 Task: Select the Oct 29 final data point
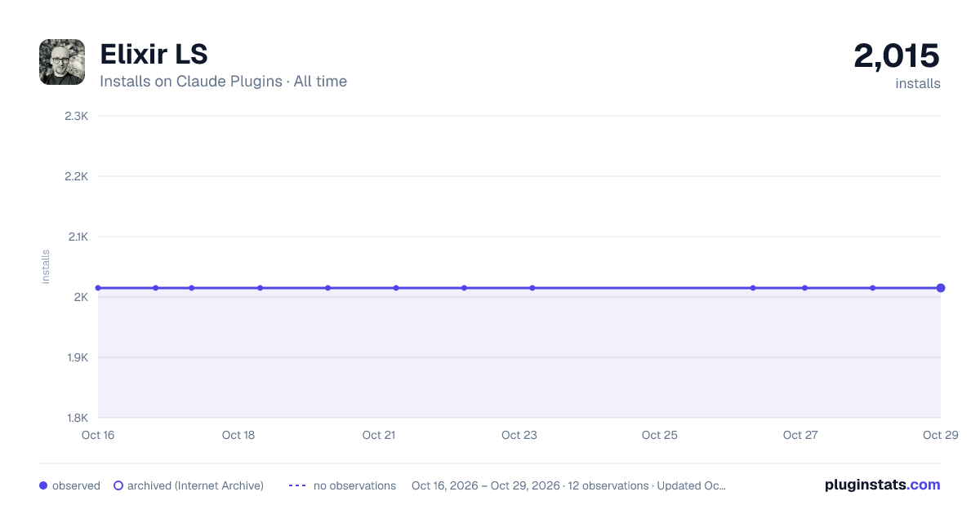(x=941, y=288)
